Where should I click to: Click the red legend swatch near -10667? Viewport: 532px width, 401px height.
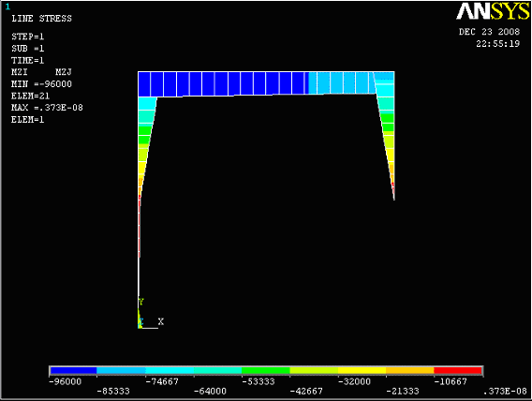458,370
